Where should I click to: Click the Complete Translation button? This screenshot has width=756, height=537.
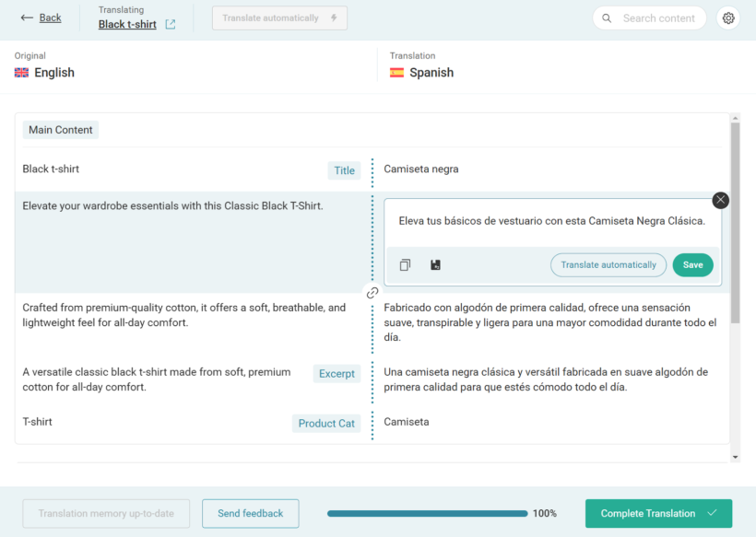tap(658, 513)
